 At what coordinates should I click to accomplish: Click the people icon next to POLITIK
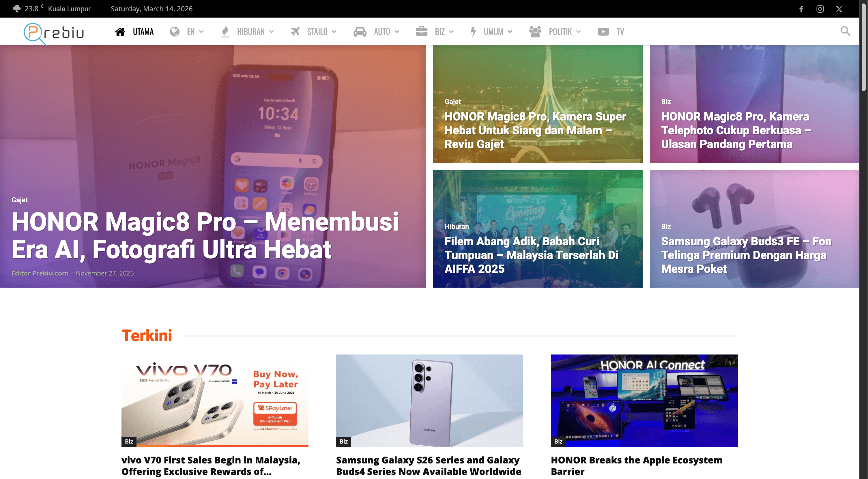click(x=535, y=31)
